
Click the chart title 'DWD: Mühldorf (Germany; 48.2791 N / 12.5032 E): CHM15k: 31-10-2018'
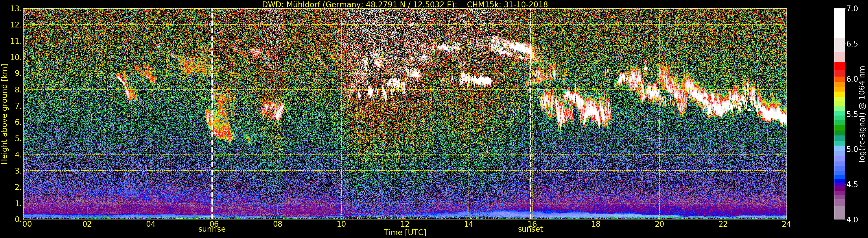[405, 4]
